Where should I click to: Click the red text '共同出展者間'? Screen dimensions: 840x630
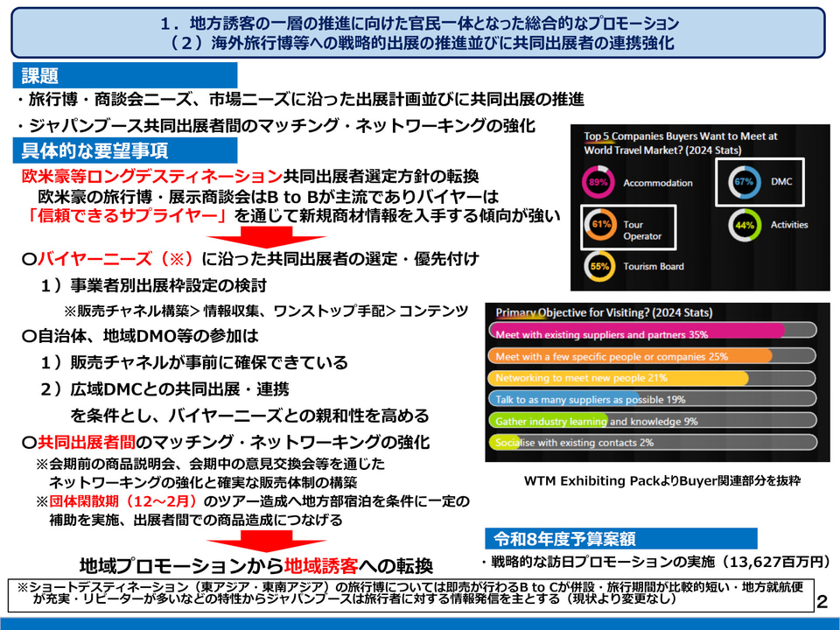tap(87, 442)
